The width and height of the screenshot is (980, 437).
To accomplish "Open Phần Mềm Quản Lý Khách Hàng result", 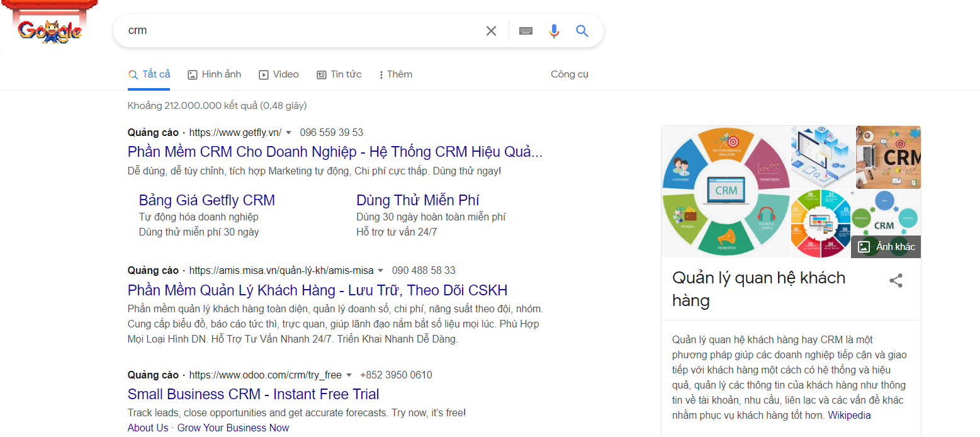I will [317, 290].
